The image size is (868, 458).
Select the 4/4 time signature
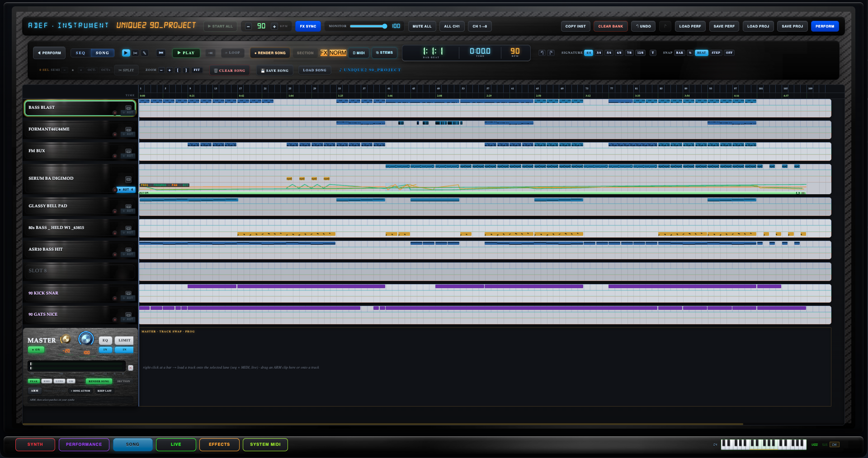[x=588, y=53]
